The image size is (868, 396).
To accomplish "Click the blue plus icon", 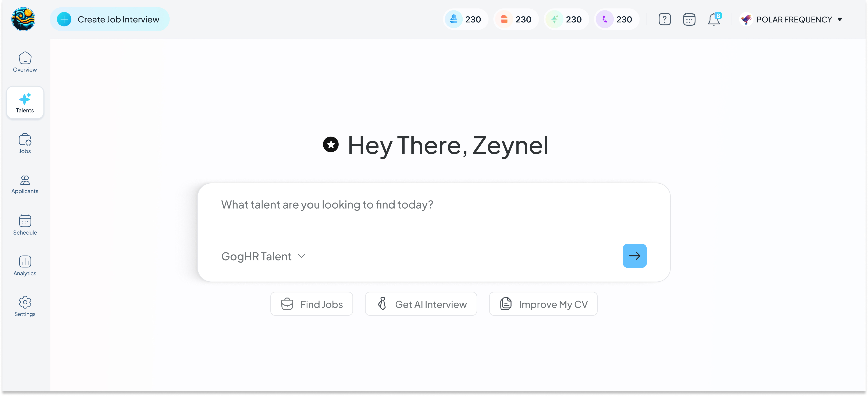I will tap(64, 19).
